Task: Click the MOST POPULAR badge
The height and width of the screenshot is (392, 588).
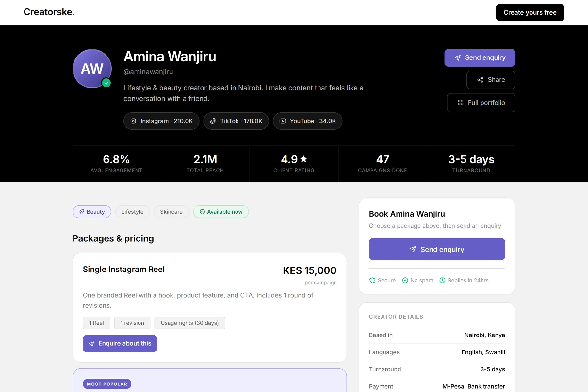Action: [x=107, y=384]
